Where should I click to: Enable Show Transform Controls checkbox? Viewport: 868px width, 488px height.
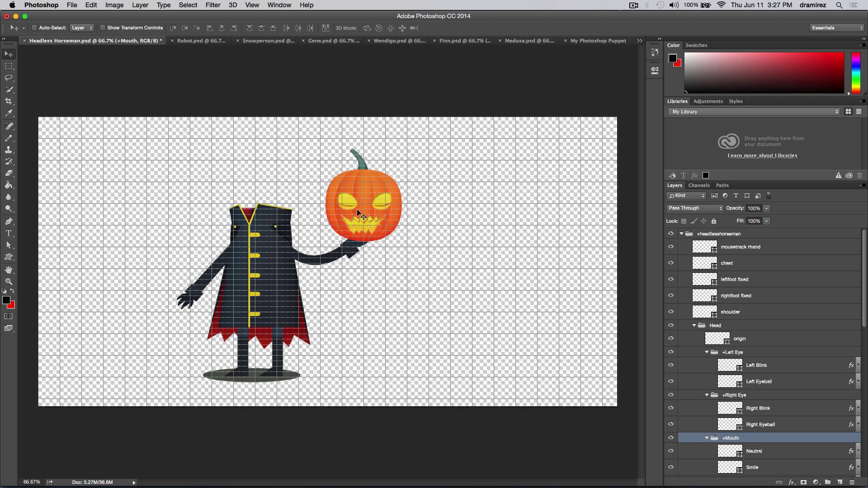103,28
